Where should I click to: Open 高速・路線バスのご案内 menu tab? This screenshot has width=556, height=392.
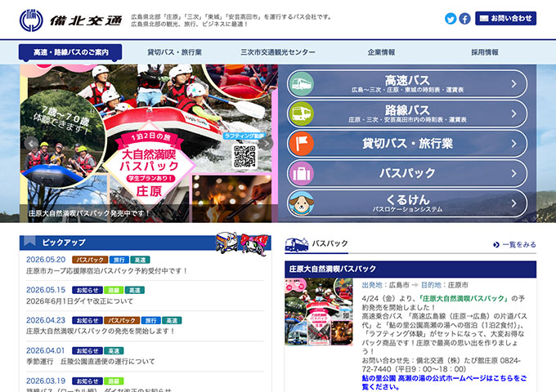click(70, 52)
